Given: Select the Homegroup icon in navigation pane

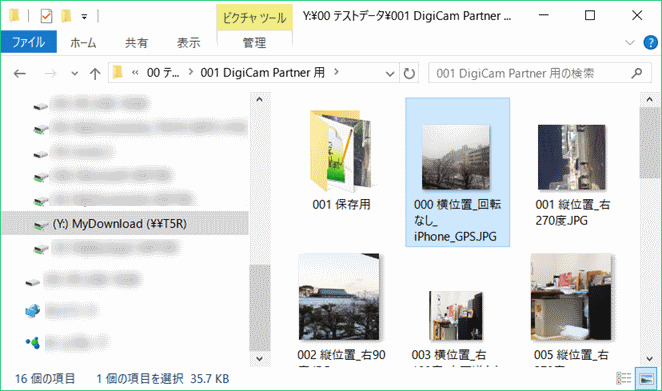Looking at the screenshot, I should 33,342.
